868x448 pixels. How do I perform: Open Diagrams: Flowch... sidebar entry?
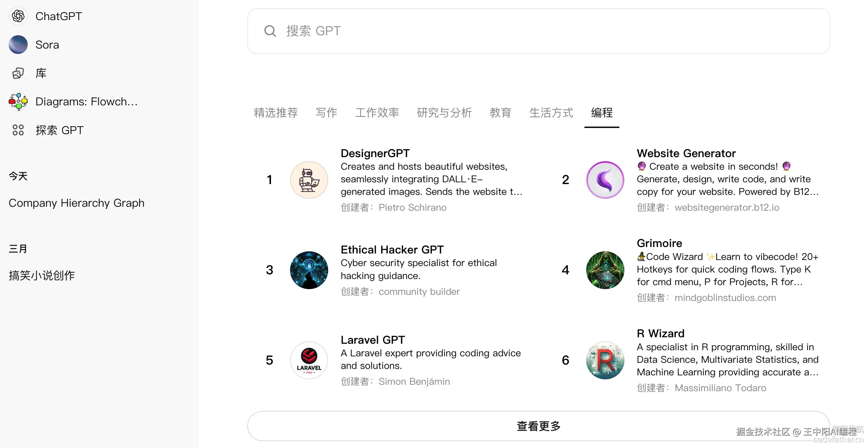coord(86,102)
